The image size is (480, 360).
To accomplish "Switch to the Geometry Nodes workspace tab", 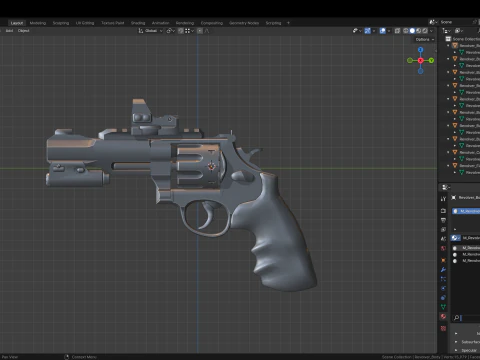I will (244, 23).
